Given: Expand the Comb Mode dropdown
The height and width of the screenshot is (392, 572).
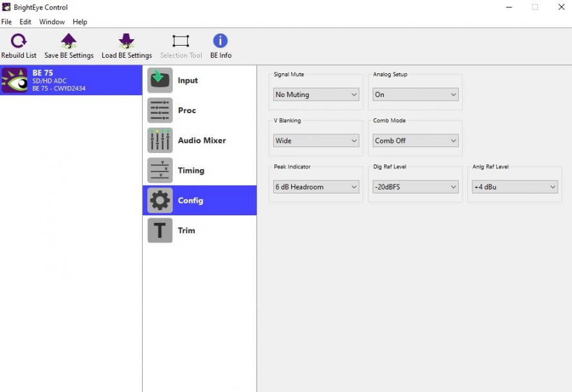Looking at the screenshot, I should click(x=415, y=141).
